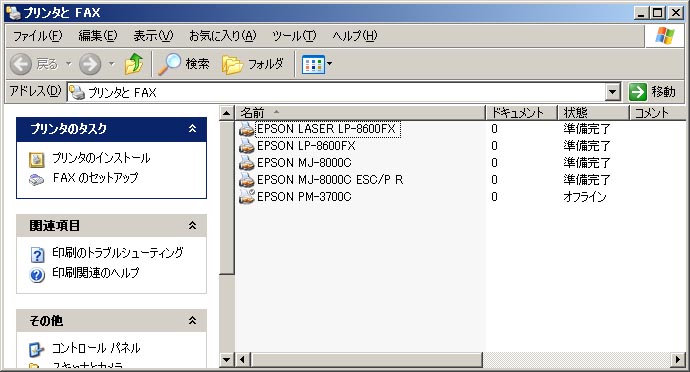Sort by Comment (コメント) column header
This screenshot has height=372, width=690.
coord(657,113)
